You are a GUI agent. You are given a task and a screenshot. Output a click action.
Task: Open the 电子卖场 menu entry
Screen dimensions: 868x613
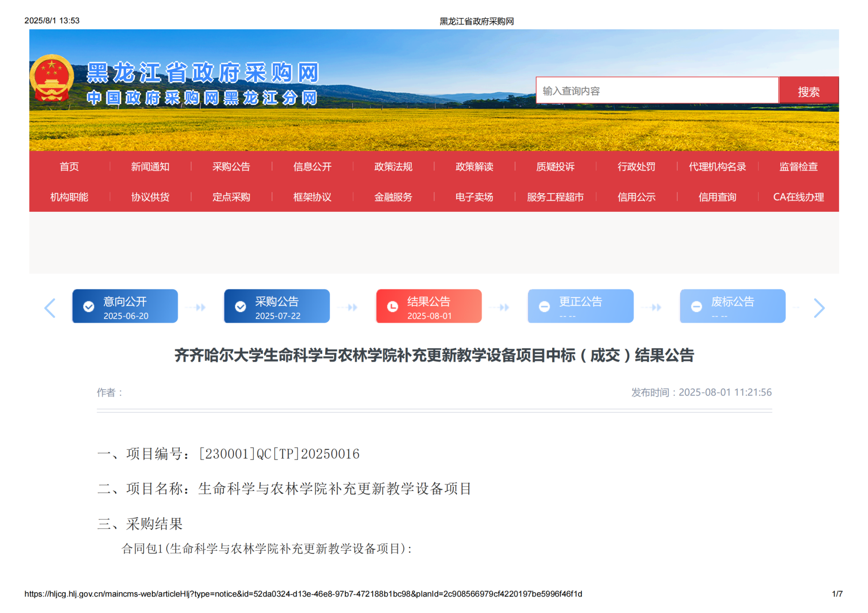click(474, 197)
